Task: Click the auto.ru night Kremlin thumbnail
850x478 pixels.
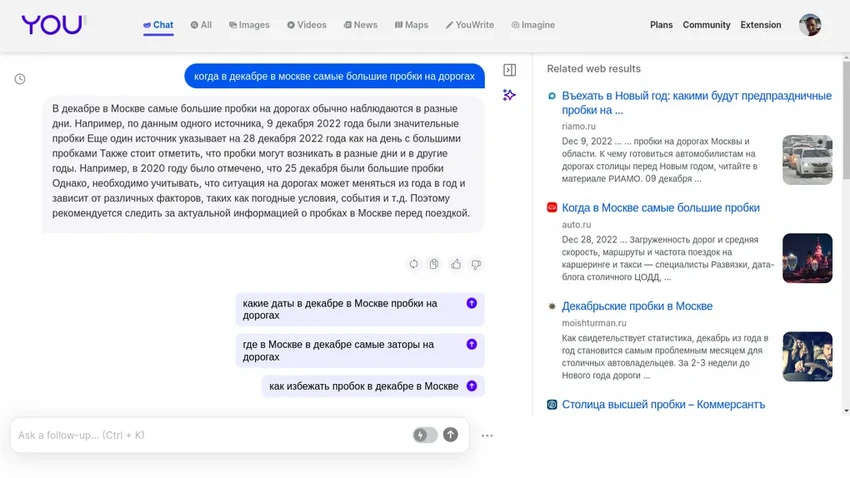Action: pos(807,258)
